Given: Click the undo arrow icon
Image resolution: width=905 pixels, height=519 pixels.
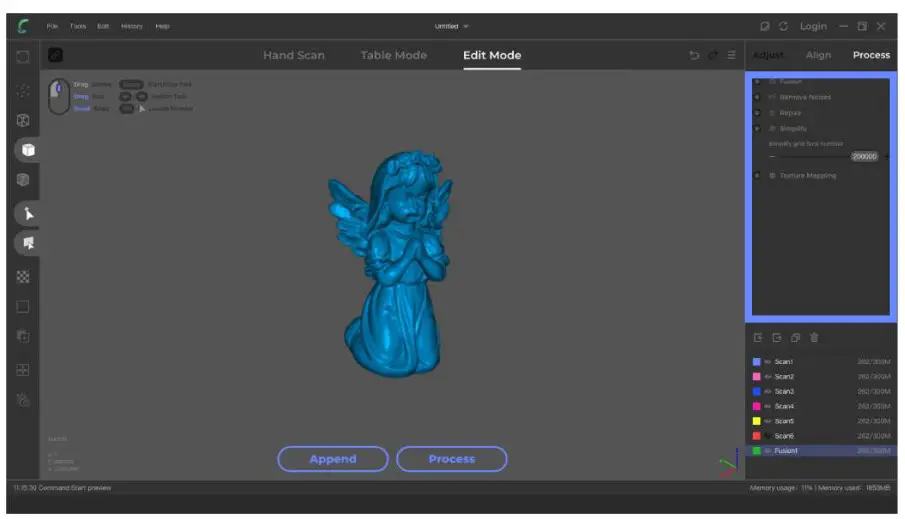Looking at the screenshot, I should click(x=694, y=55).
